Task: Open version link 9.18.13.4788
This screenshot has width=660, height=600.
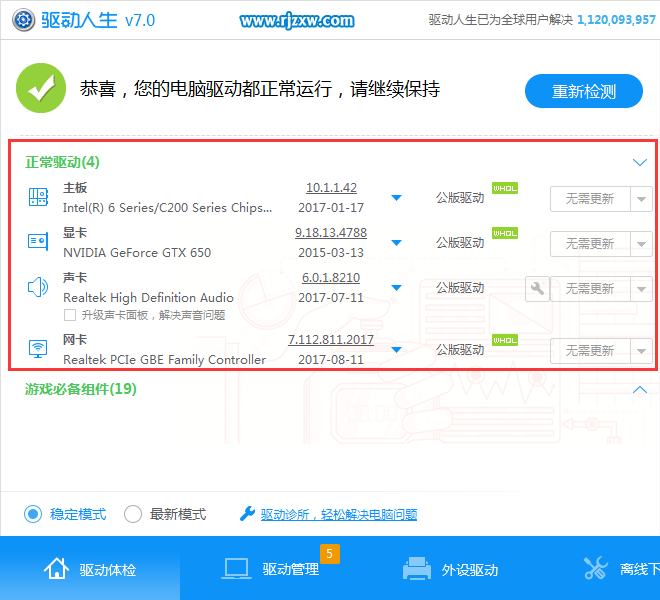Action: (x=331, y=233)
